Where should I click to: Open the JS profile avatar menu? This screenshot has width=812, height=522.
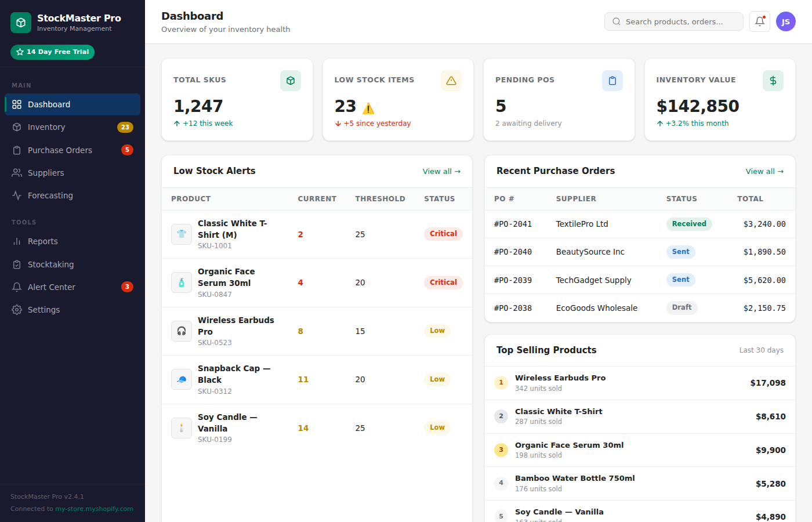pyautogui.click(x=786, y=21)
